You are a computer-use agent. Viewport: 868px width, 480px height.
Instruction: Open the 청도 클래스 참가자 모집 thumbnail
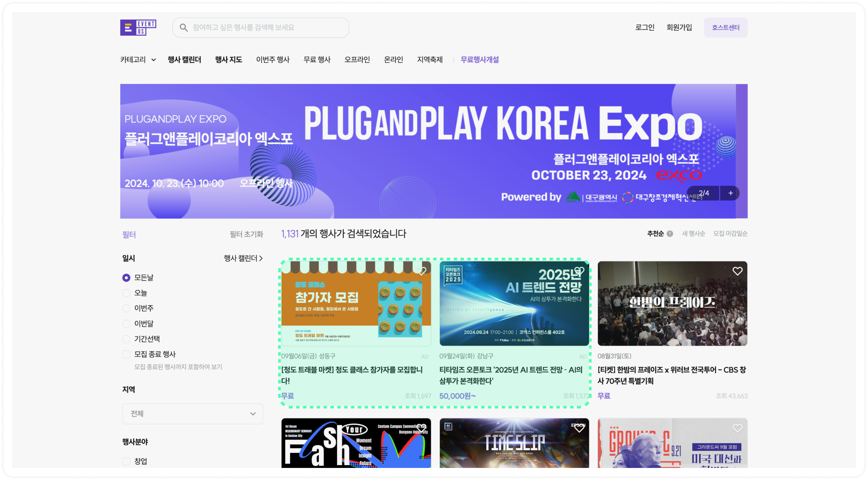(356, 303)
